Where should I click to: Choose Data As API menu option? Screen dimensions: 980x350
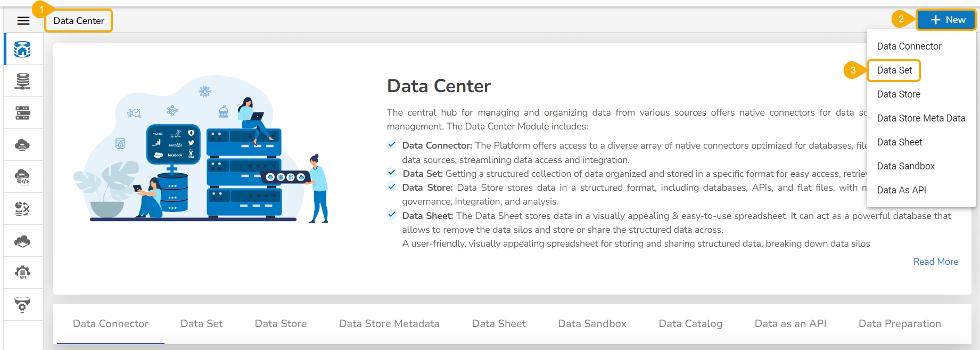[x=901, y=190]
